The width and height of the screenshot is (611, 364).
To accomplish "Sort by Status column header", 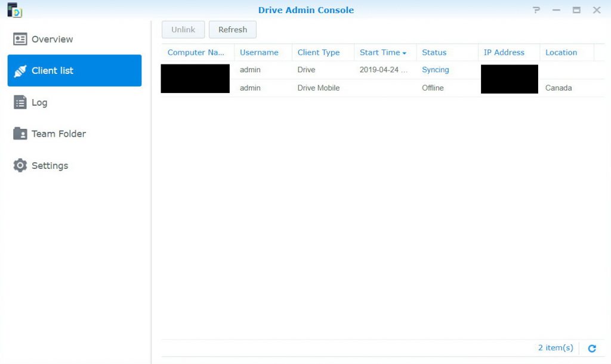I will pyautogui.click(x=434, y=53).
